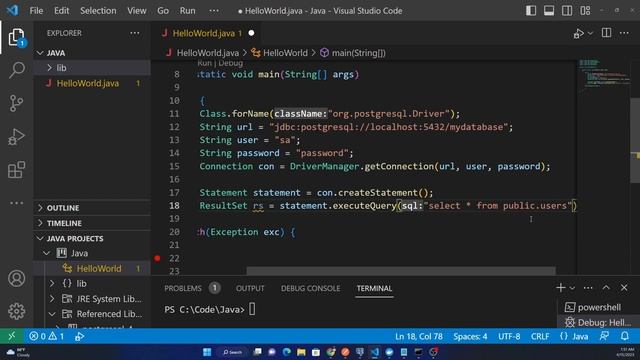This screenshot has height=360, width=640.
Task: Collapse the Java project node
Action: 92,253
